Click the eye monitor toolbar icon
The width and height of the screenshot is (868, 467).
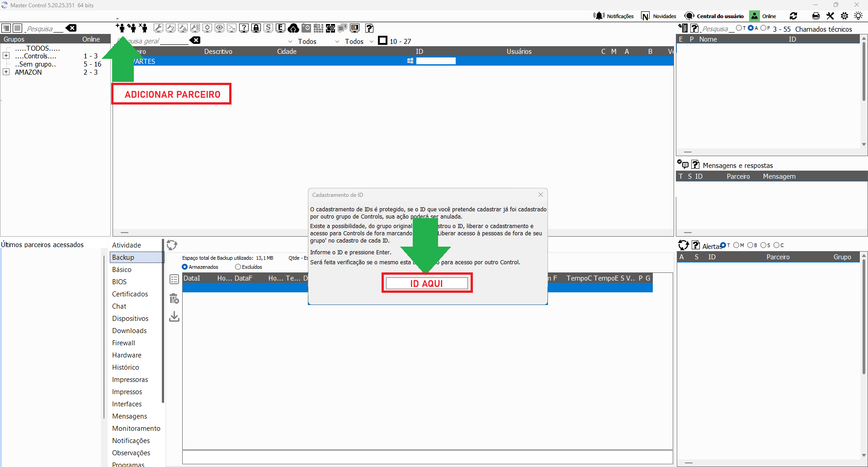(x=219, y=28)
